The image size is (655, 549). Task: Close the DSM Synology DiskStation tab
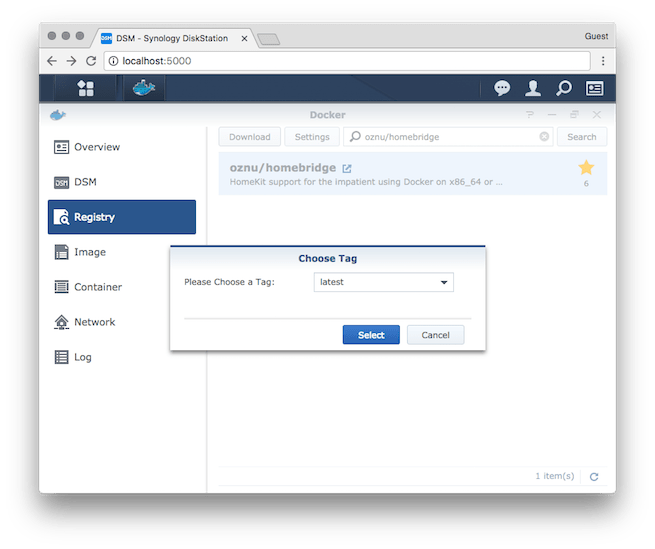[x=244, y=38]
